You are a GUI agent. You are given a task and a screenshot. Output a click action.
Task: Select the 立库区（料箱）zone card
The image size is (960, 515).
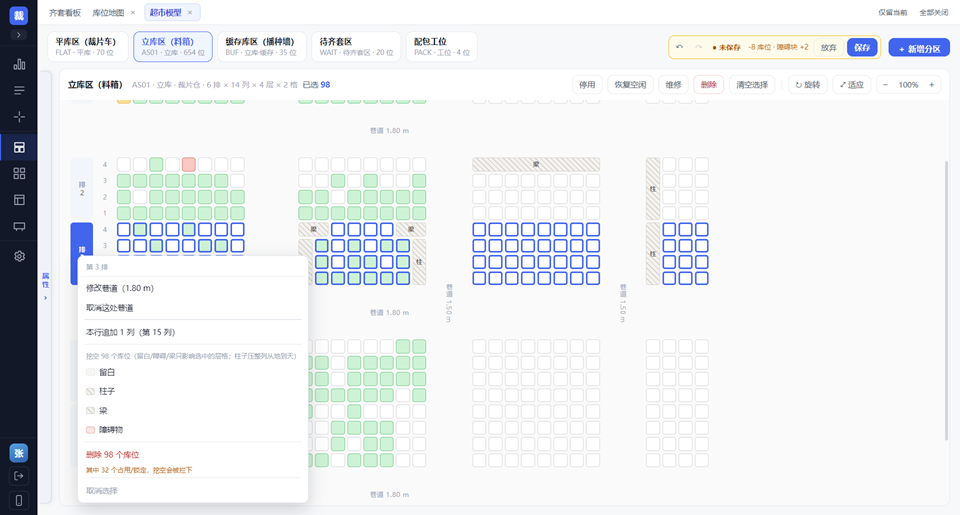coord(173,47)
